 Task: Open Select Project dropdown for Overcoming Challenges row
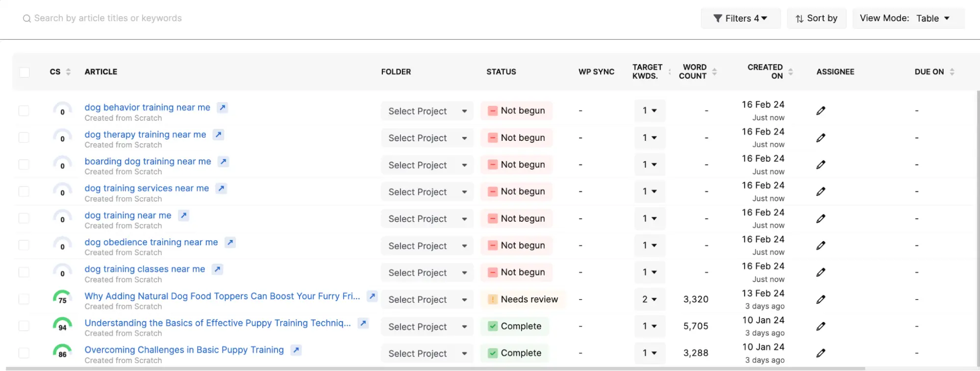(427, 353)
